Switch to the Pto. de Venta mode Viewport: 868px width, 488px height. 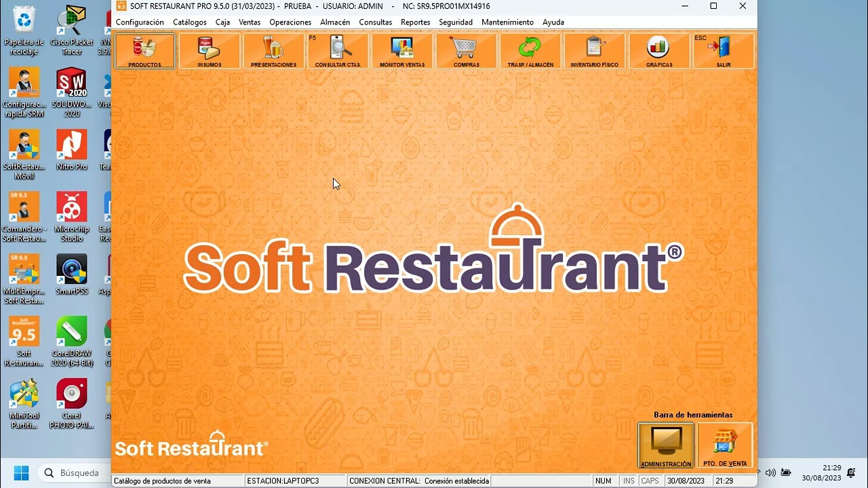(x=725, y=445)
